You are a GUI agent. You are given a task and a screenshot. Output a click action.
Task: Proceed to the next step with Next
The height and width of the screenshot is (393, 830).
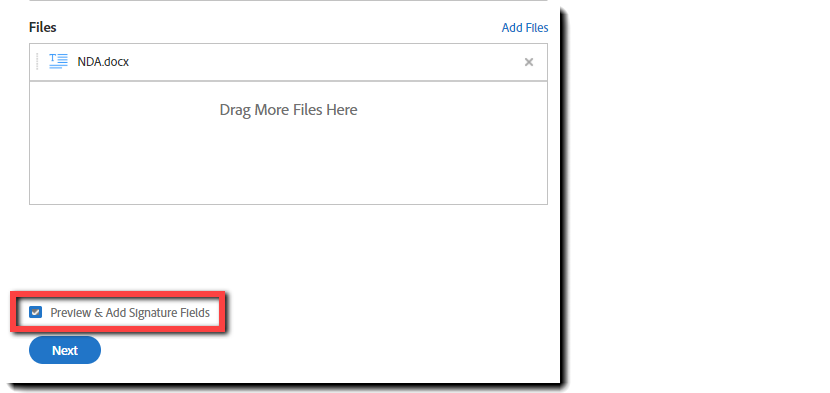(x=65, y=350)
